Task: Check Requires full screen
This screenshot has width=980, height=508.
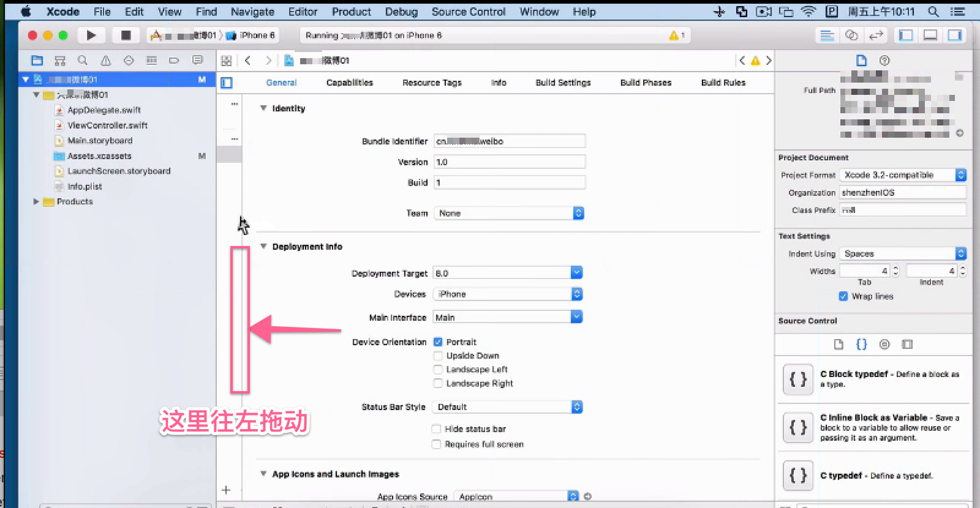Action: (x=436, y=444)
